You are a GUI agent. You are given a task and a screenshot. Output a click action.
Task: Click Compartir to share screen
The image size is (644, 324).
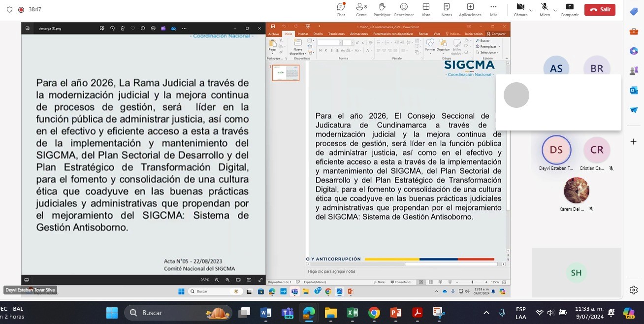click(570, 10)
